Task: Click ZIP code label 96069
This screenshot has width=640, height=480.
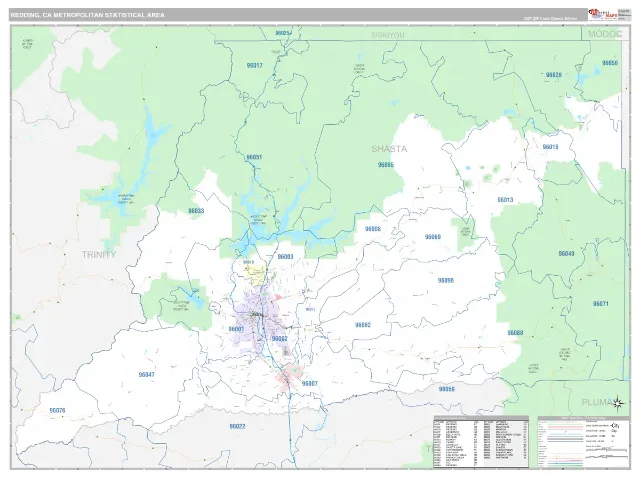Action: click(433, 237)
